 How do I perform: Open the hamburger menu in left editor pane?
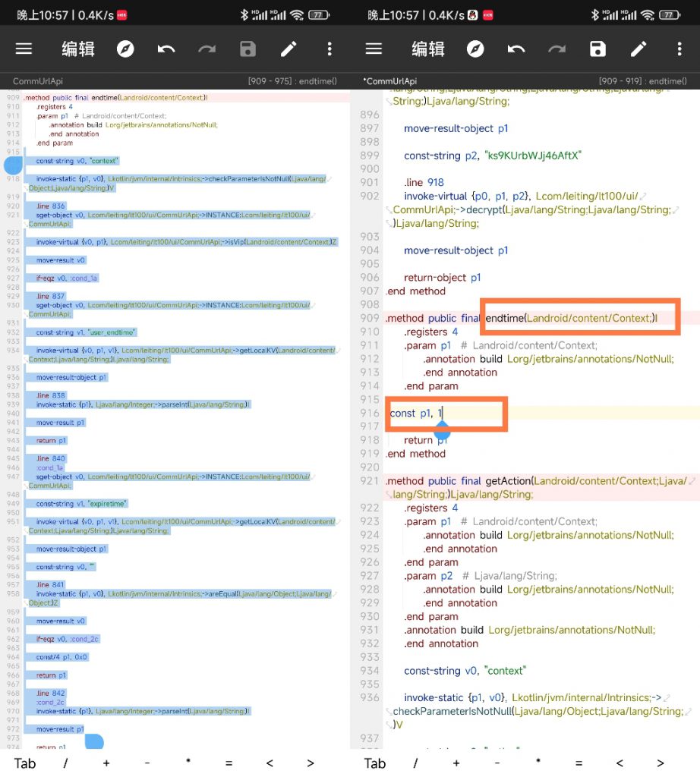[24, 49]
